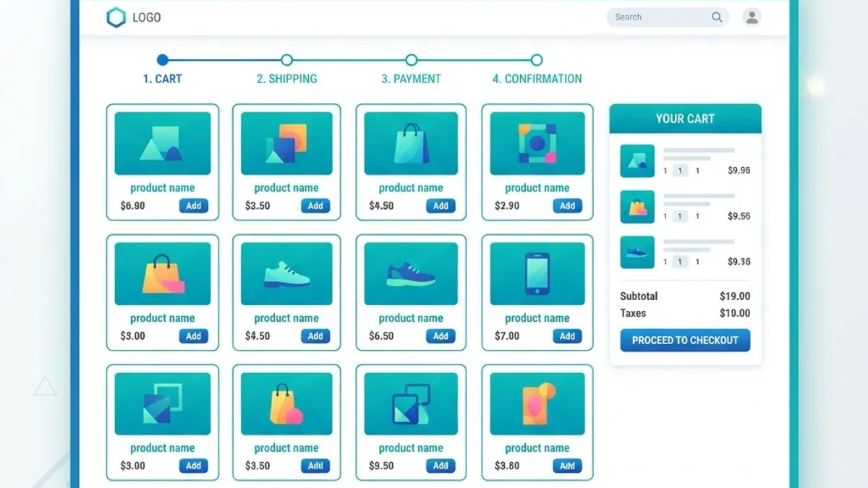Click product name under the blue sneaker image
This screenshot has height=488, width=868.
click(411, 318)
